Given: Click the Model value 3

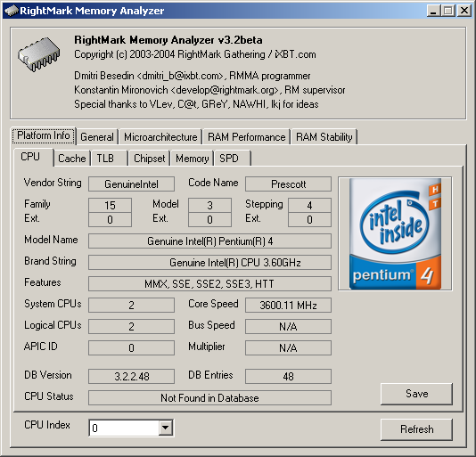Looking at the screenshot, I should [209, 206].
